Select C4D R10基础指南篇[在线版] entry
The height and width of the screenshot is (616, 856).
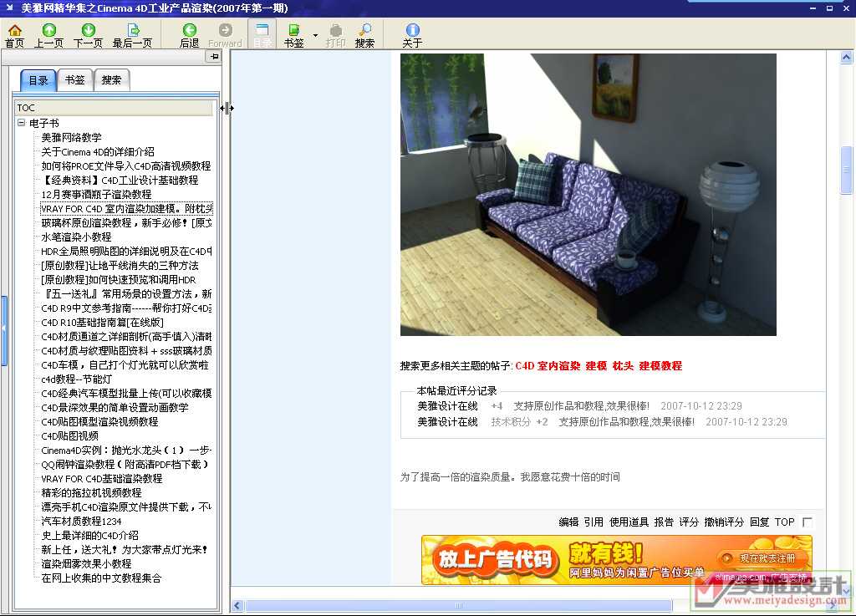point(103,322)
